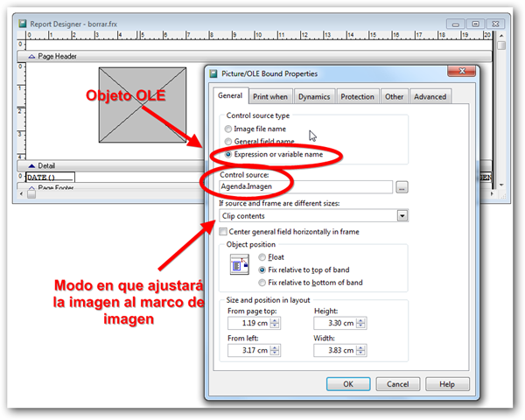Click Report Designer vertical scroll up arrow
525x420 pixels.
[501, 36]
